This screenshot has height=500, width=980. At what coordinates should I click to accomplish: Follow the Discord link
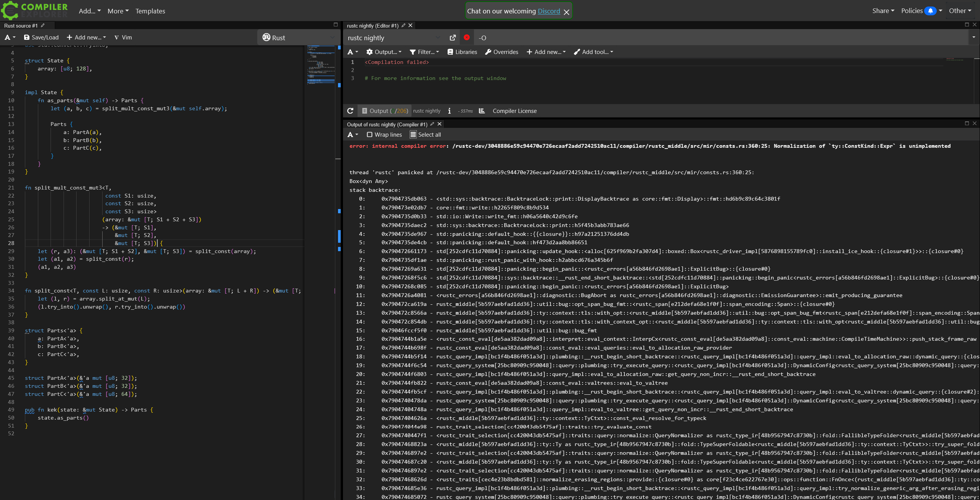pyautogui.click(x=549, y=11)
